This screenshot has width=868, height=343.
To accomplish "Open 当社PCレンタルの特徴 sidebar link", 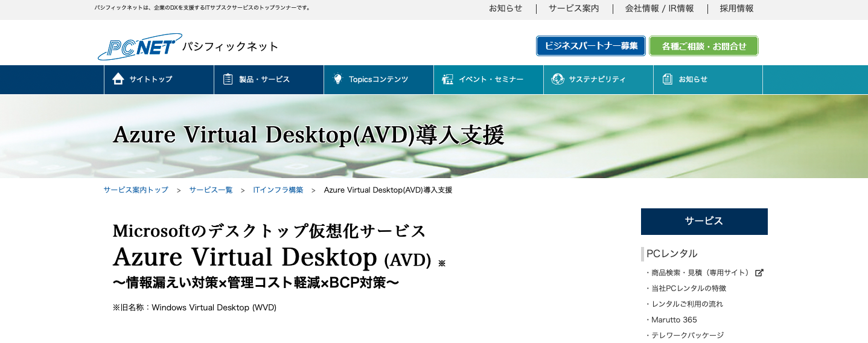I will [x=689, y=289].
